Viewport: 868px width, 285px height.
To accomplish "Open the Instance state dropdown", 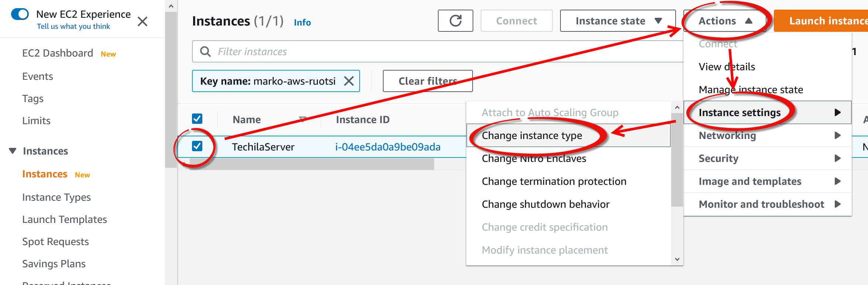I will pyautogui.click(x=618, y=21).
